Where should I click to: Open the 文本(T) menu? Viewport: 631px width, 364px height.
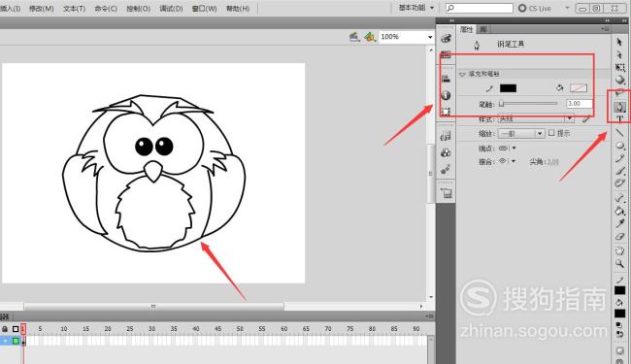(x=74, y=9)
